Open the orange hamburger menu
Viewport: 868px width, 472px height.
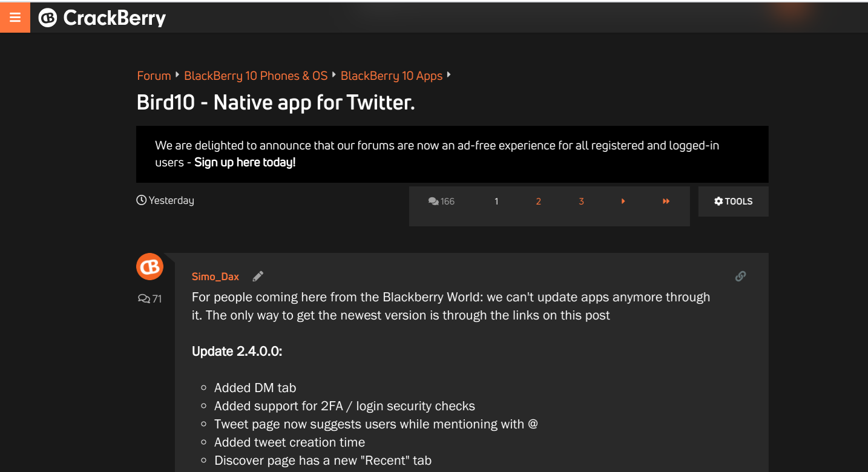[x=15, y=18]
